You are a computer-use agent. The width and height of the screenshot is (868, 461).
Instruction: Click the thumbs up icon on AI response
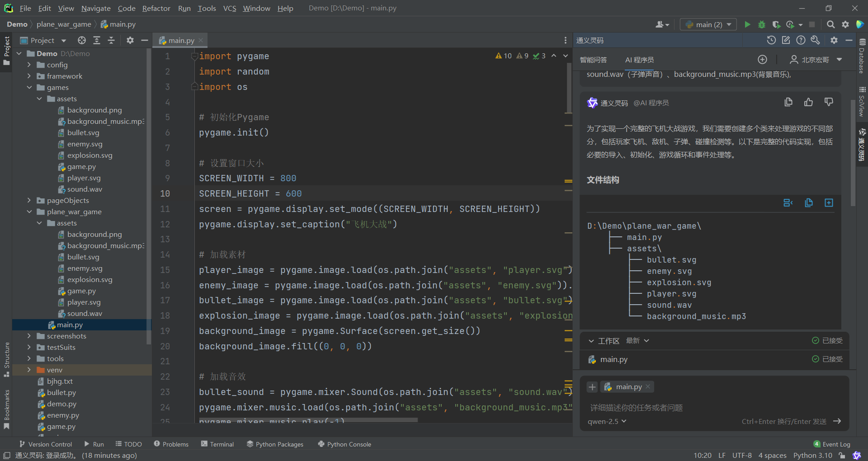pyautogui.click(x=808, y=103)
